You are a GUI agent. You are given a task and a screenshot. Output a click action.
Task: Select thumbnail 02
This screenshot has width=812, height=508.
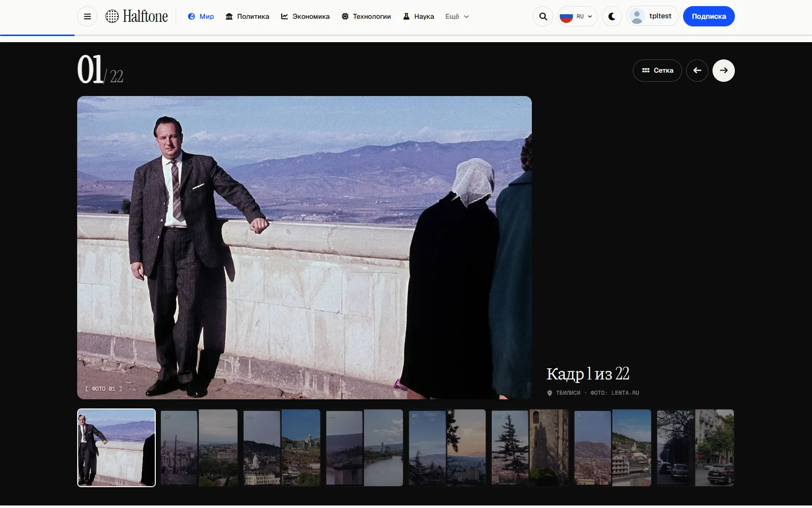click(199, 448)
